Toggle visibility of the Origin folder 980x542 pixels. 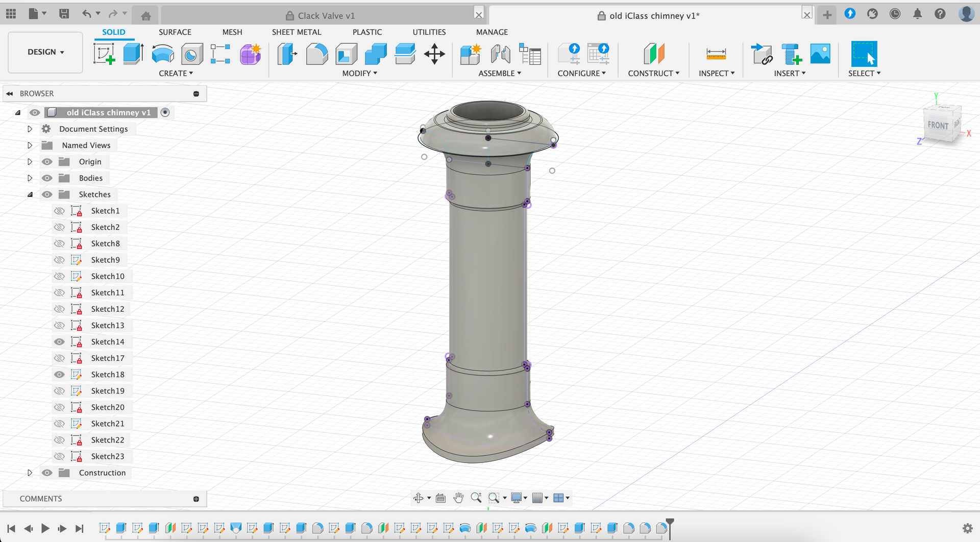(47, 162)
